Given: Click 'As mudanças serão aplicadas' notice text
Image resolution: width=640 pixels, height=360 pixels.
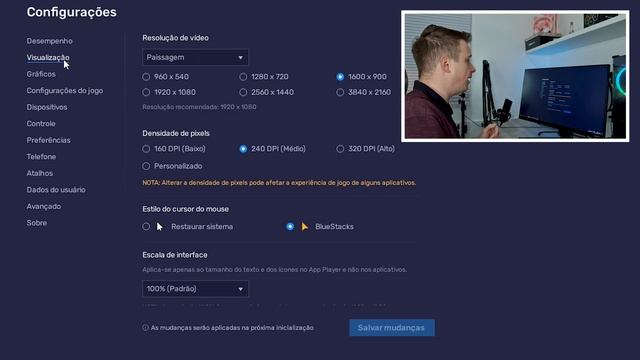Looking at the screenshot, I should (232, 328).
